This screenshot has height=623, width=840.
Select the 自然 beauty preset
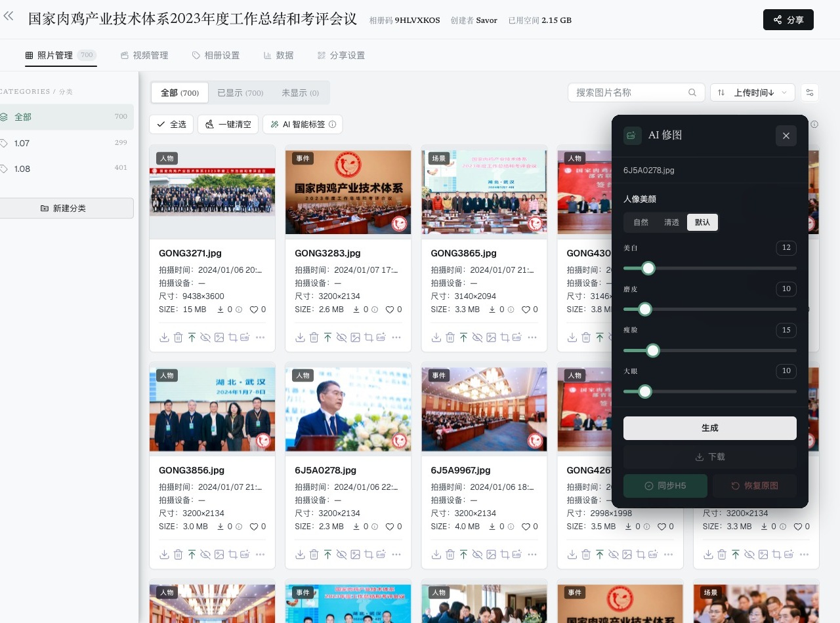[x=641, y=222]
